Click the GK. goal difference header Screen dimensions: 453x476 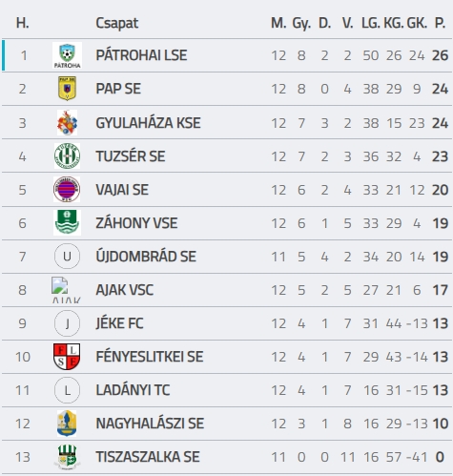[x=417, y=23]
